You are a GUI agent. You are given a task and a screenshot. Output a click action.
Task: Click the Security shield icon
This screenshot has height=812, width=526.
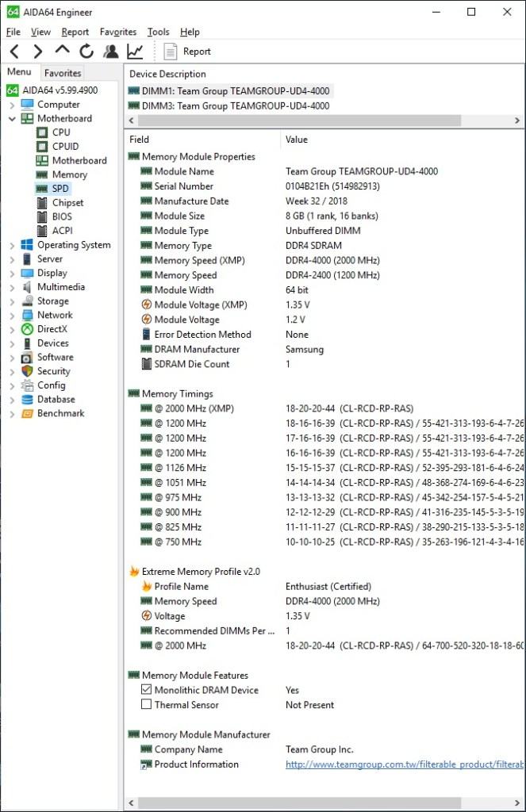27,371
